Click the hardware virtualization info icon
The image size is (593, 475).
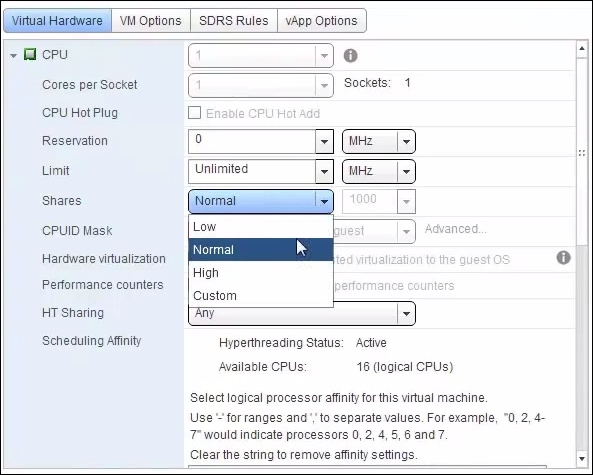click(x=563, y=258)
